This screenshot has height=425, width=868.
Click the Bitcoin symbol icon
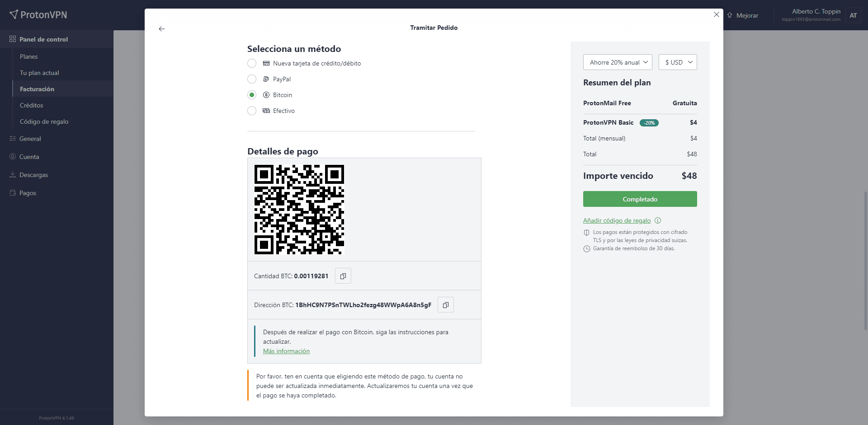point(266,95)
